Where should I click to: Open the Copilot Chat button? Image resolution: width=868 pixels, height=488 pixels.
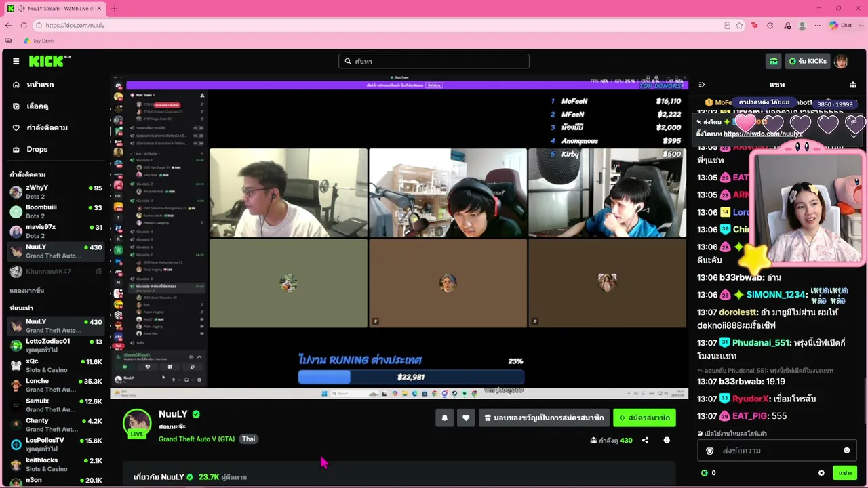pyautogui.click(x=840, y=25)
